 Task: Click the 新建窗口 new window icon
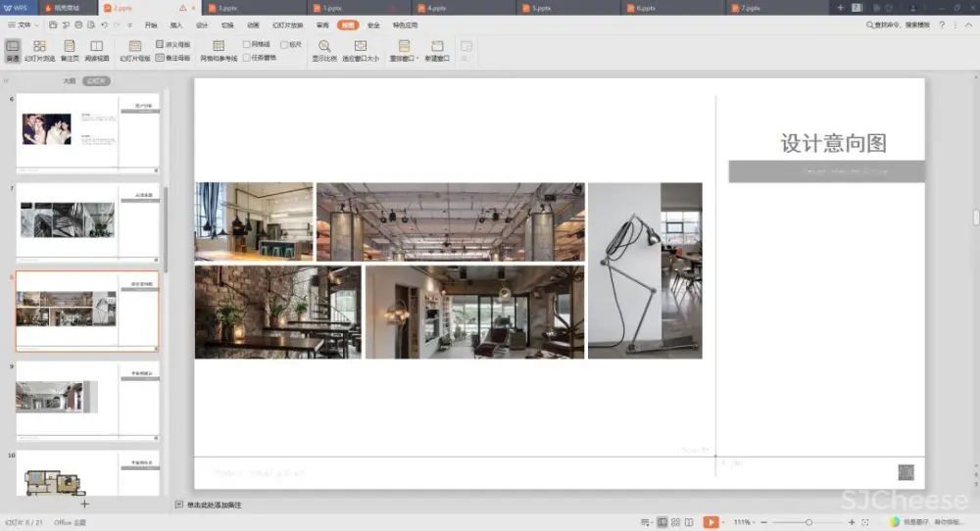coord(437,49)
